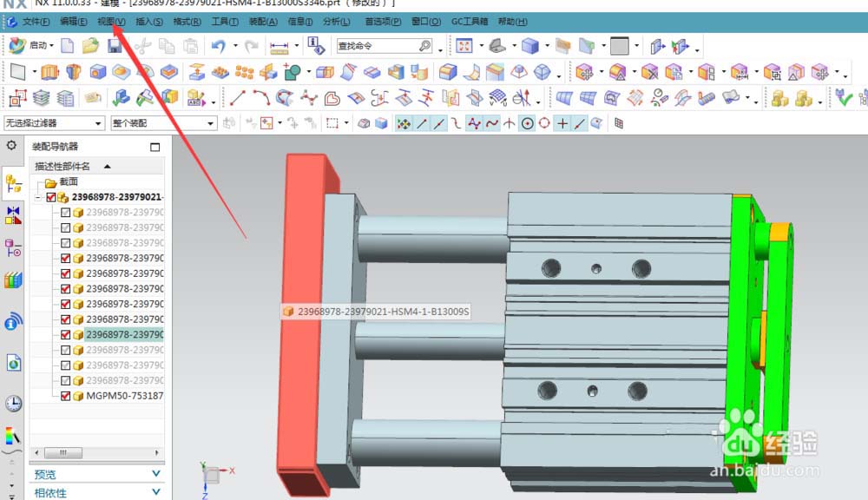Select the MGPM50-753187 component row
The image size is (868, 500).
[x=124, y=396]
